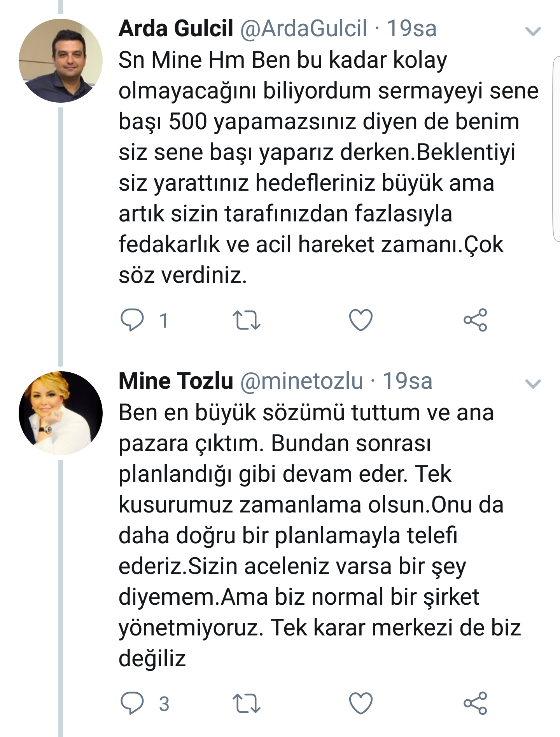This screenshot has height=737, width=560.
Task: Open Arda Gulcil's profile picture
Action: point(61,61)
